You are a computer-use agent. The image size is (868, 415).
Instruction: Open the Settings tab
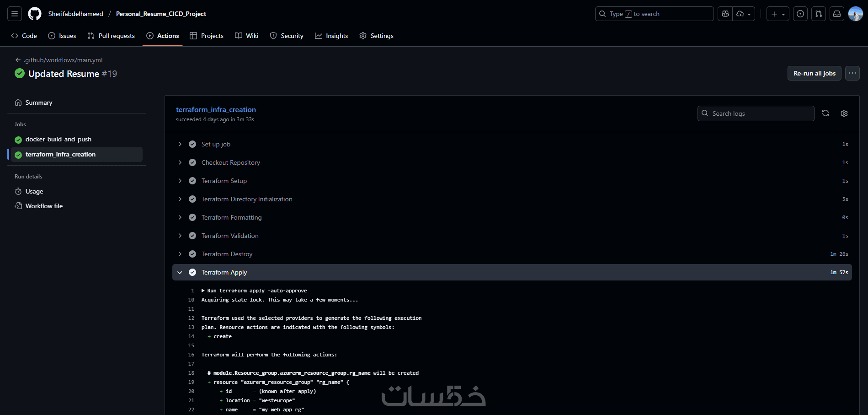pyautogui.click(x=376, y=36)
